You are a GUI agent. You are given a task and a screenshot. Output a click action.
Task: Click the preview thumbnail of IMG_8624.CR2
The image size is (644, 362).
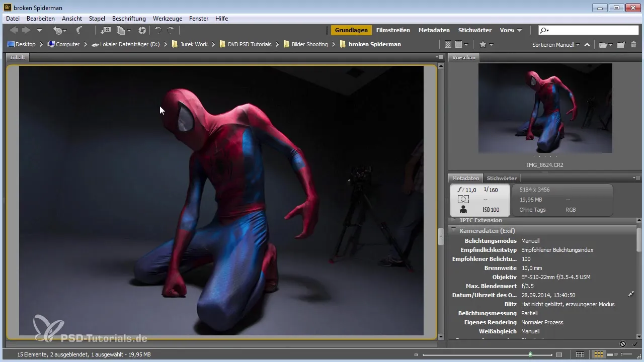point(545,108)
